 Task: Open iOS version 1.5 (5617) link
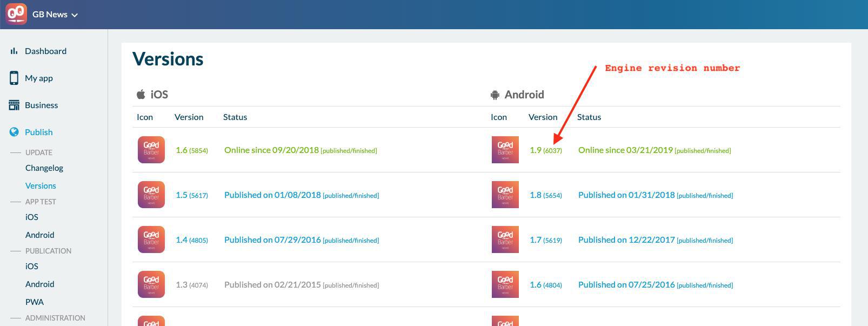coord(191,195)
